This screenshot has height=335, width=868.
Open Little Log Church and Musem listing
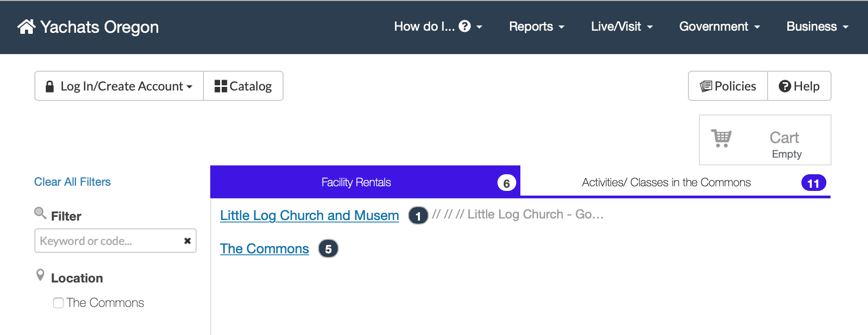pos(309,215)
